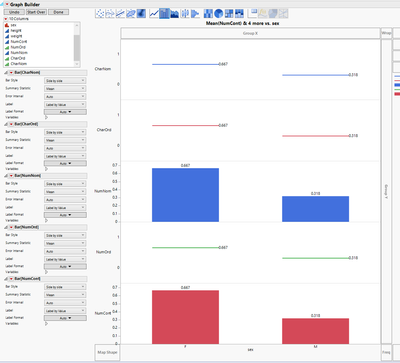Select the Smoother element icon

pos(110,14)
